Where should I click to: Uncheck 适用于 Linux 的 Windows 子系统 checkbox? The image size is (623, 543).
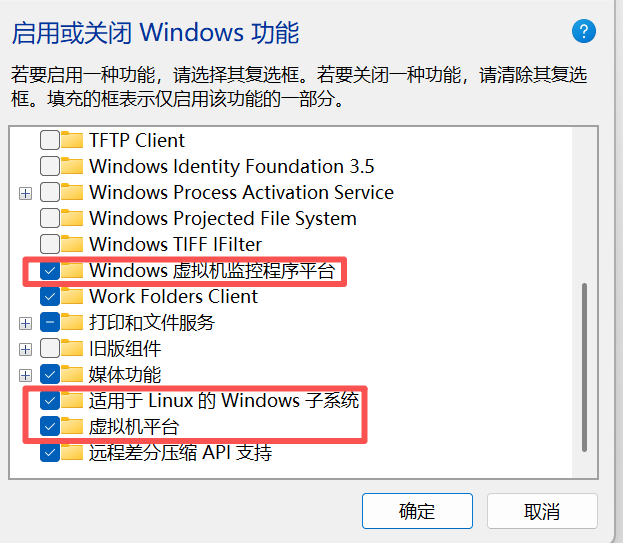click(49, 401)
